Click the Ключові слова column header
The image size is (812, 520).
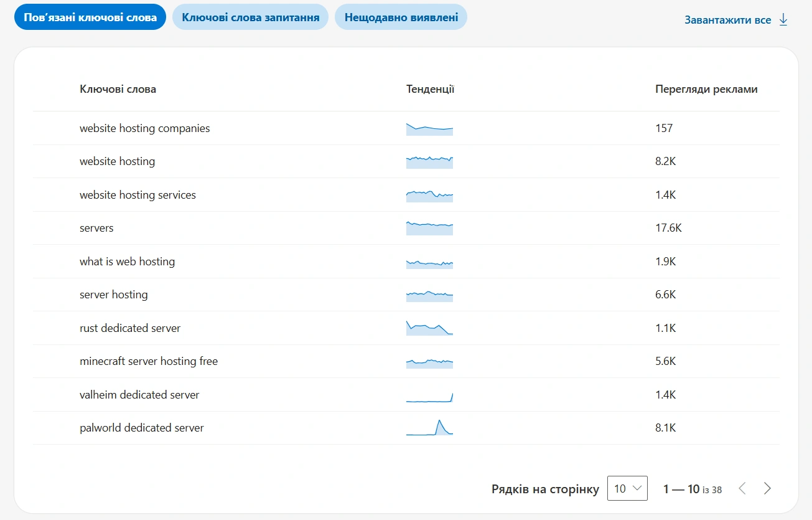point(118,89)
